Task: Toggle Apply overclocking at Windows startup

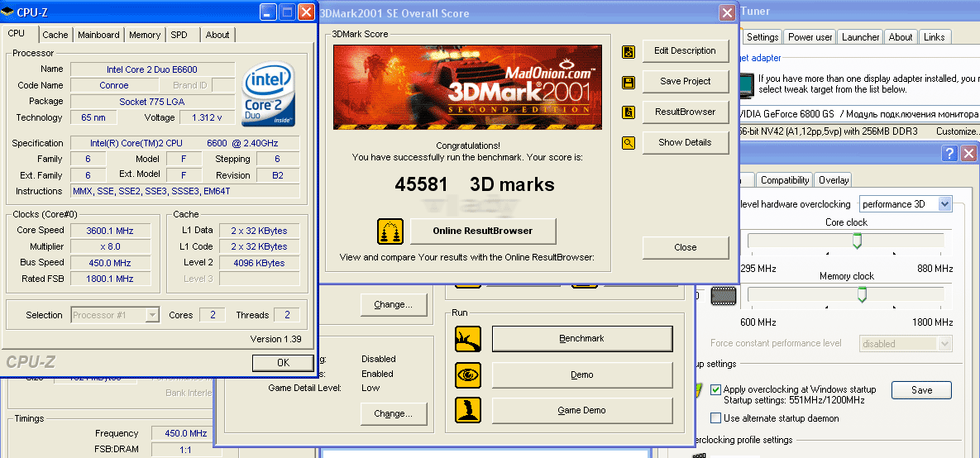Action: pos(715,389)
